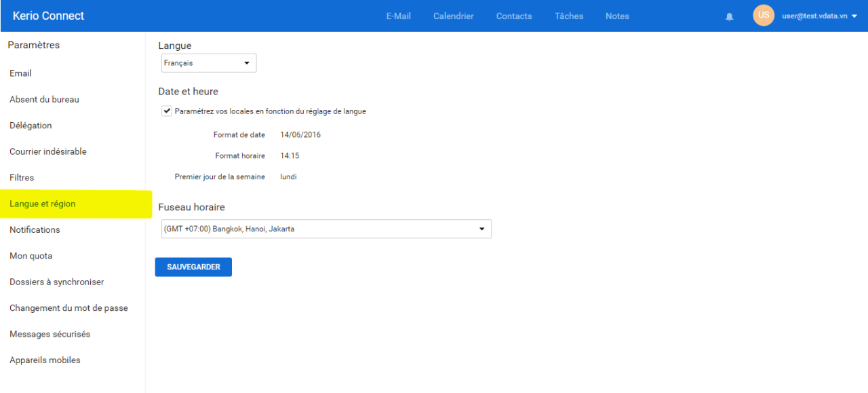Open Mon quota settings page
This screenshot has width=868, height=393.
click(31, 256)
